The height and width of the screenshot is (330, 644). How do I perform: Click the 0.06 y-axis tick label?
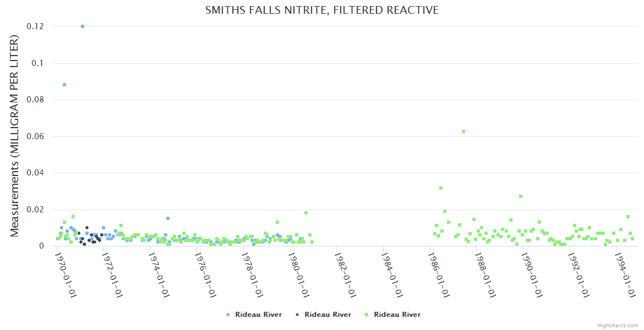pyautogui.click(x=36, y=136)
